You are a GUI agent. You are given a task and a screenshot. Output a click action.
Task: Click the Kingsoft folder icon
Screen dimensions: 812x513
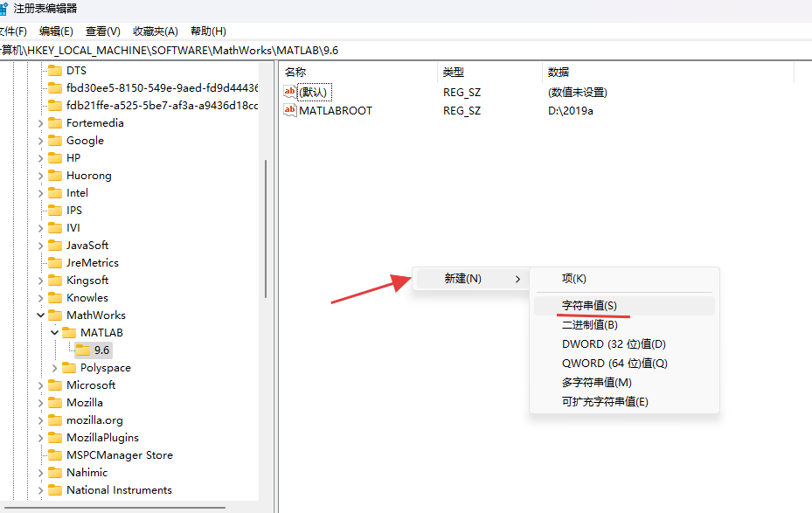[55, 280]
